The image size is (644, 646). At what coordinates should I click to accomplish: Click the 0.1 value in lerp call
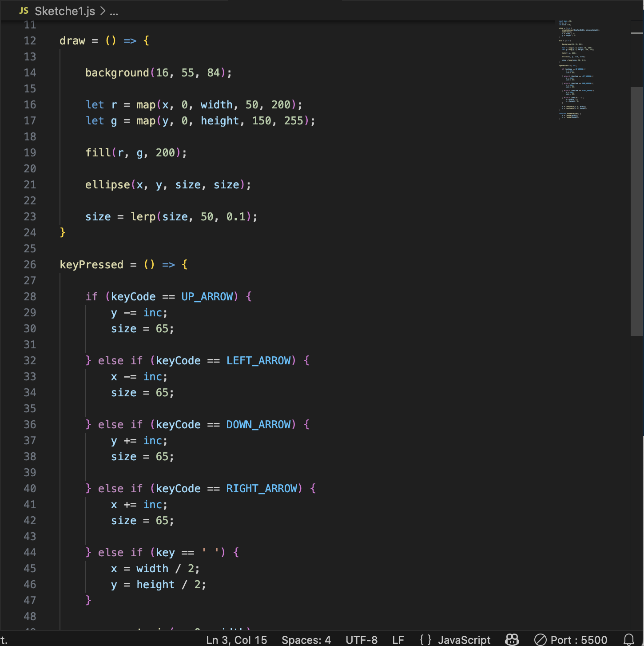click(x=236, y=217)
